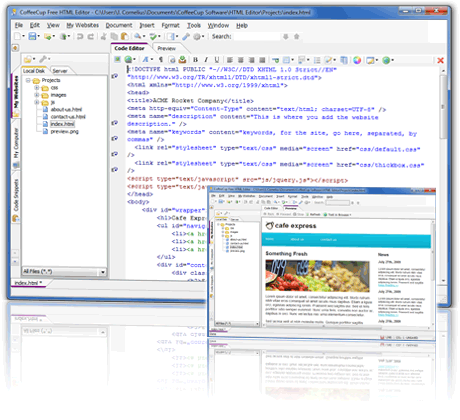Click the red X close document icon
Image resolution: width=460 pixels, height=420 pixels.
coord(440,60)
